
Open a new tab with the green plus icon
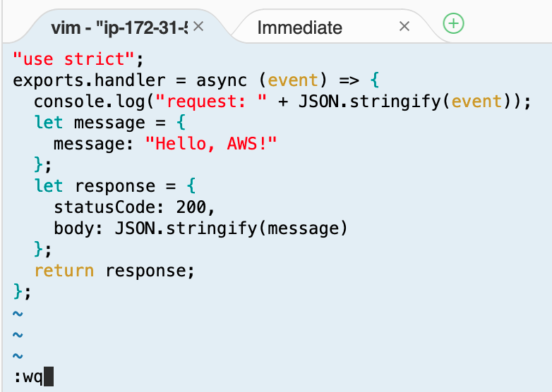point(453,23)
